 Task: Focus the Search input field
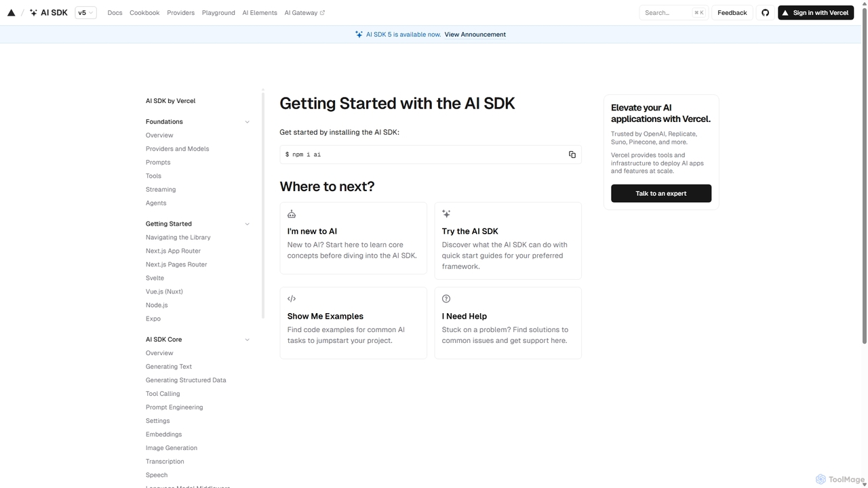coord(674,13)
